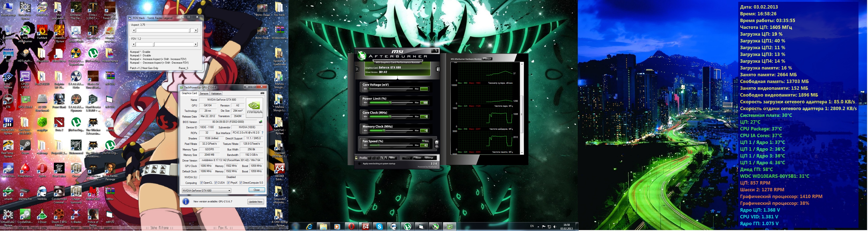Open the Afterburner info side panel
This screenshot has height=231, width=868.
[437, 69]
